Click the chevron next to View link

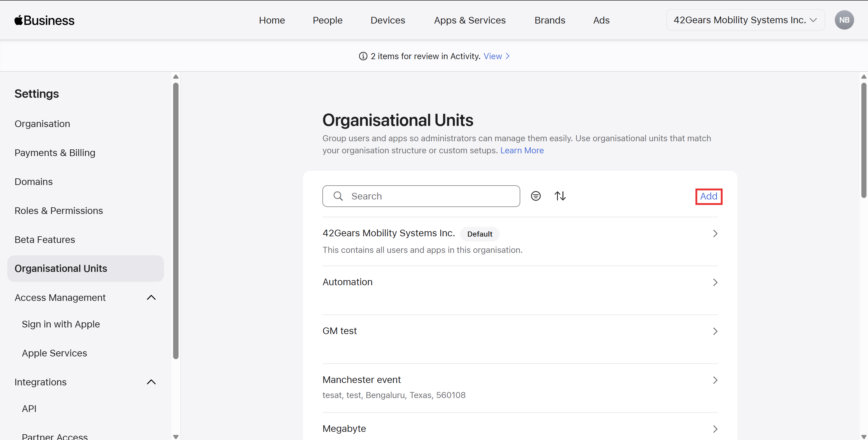[x=508, y=56]
